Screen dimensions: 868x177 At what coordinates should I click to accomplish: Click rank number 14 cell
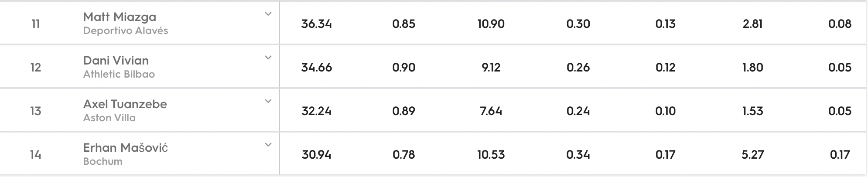[36, 155]
